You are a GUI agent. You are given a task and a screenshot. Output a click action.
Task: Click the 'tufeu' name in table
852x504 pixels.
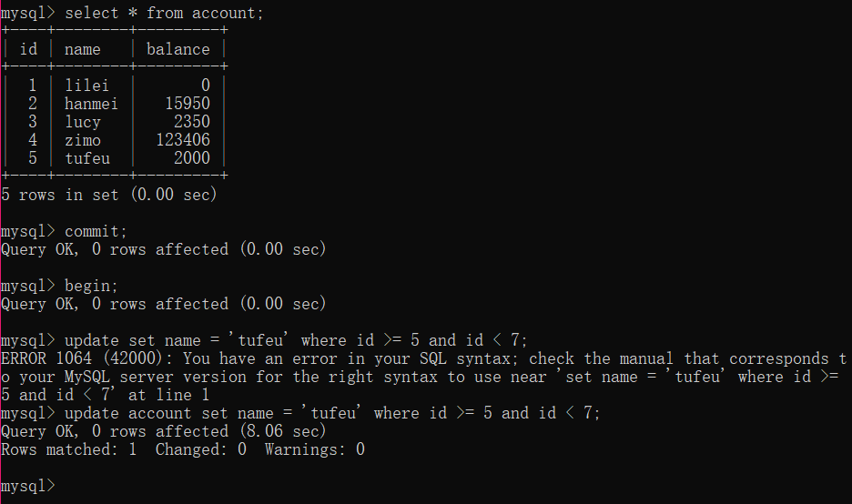87,158
